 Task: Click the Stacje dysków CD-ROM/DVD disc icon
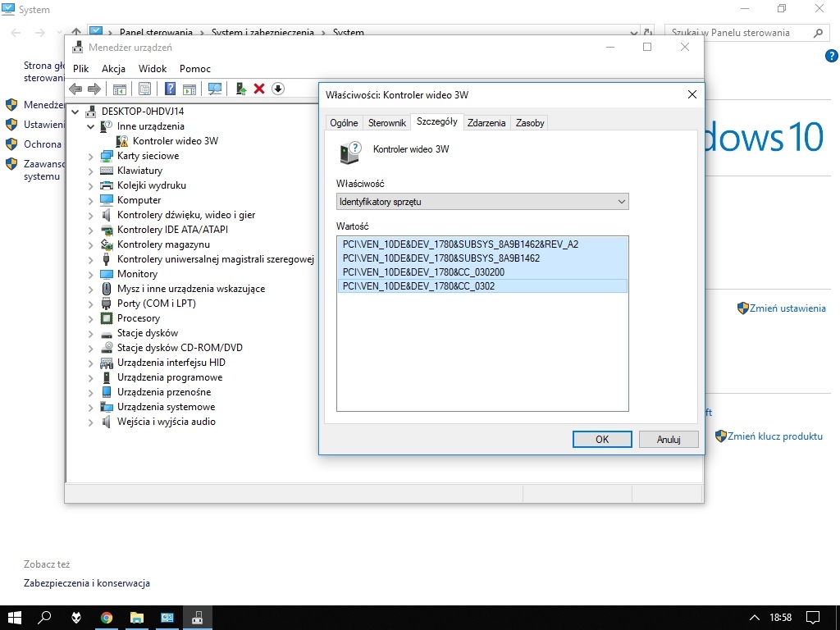coord(107,348)
